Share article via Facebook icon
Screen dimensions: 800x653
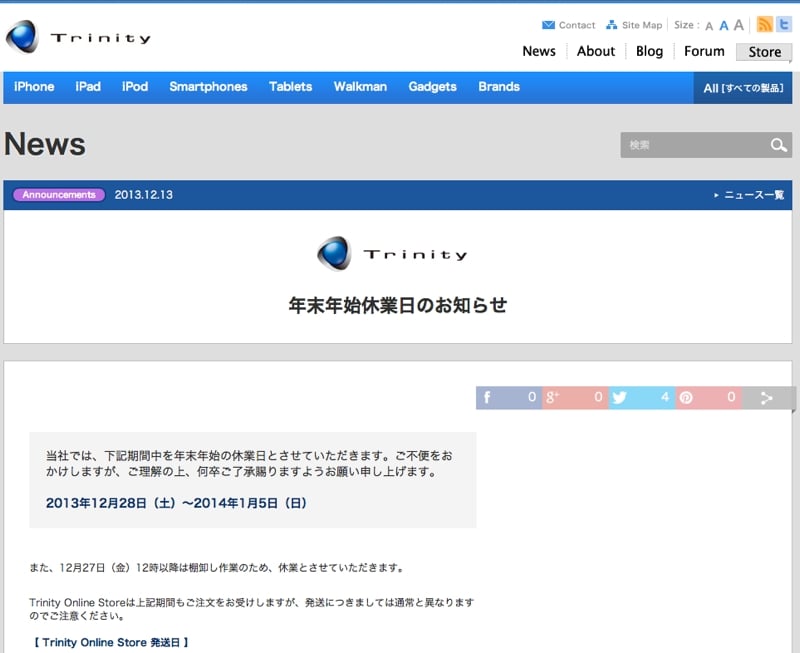pyautogui.click(x=488, y=398)
